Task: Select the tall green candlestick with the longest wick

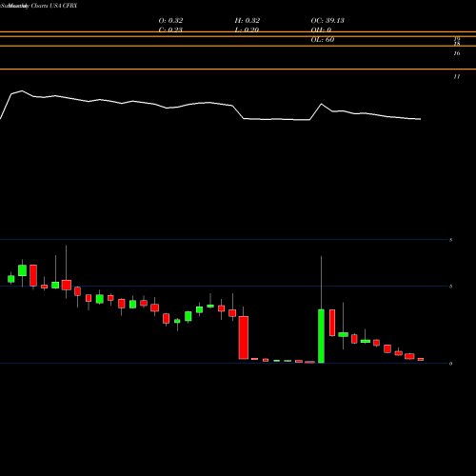Action: pos(321,336)
